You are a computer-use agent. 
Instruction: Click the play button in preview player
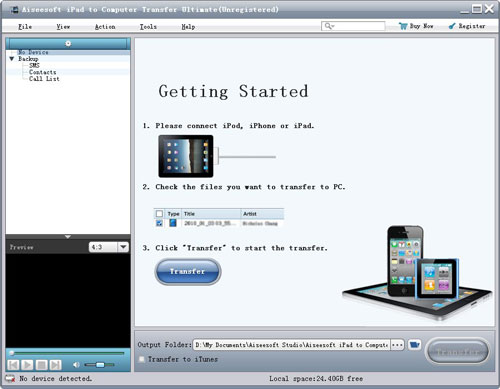(27, 365)
